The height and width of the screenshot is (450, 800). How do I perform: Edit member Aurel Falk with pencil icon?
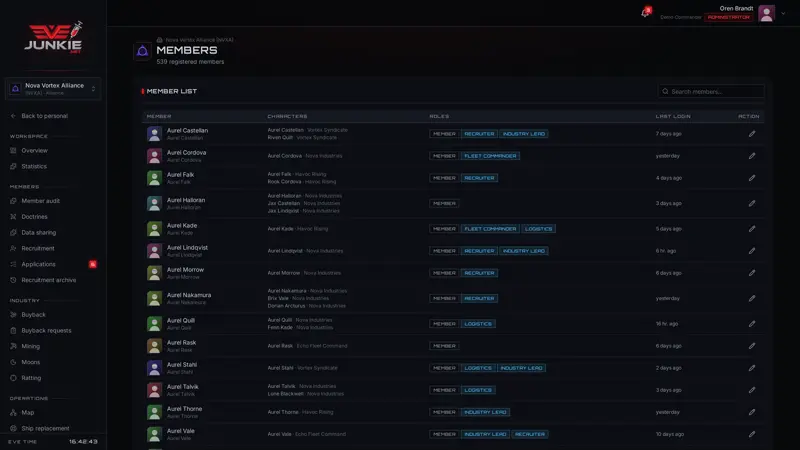click(x=752, y=178)
